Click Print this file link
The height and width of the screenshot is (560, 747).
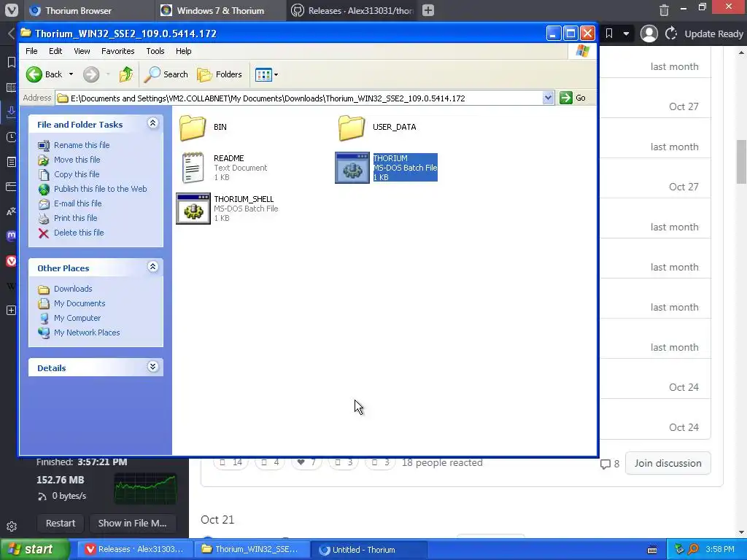point(75,218)
